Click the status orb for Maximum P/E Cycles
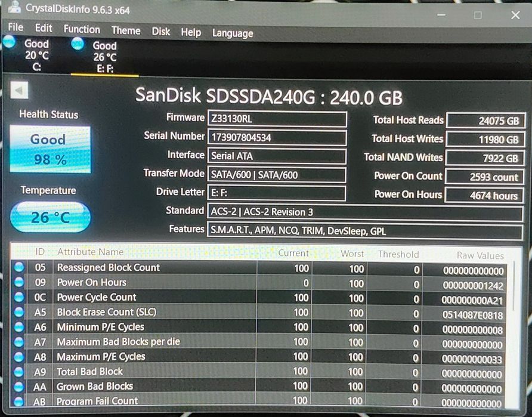Screen dimensions: 532x417 (19, 357)
